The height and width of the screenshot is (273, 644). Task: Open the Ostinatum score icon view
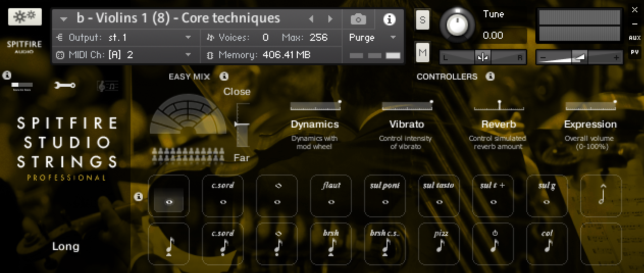coord(107,86)
